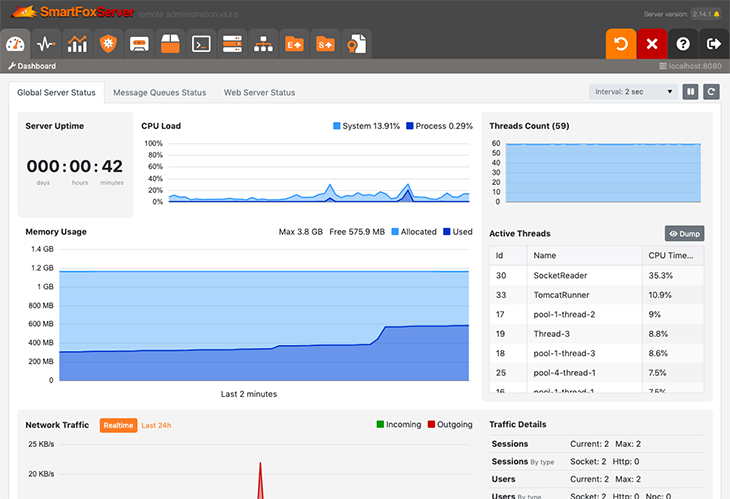Toggle the Incoming traffic legend swatch
The width and height of the screenshot is (730, 499).
(380, 425)
